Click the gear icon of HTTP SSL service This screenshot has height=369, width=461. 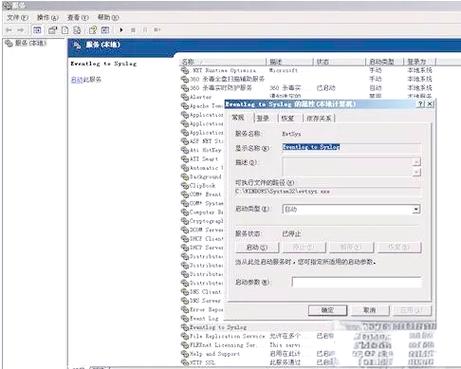[x=185, y=362]
